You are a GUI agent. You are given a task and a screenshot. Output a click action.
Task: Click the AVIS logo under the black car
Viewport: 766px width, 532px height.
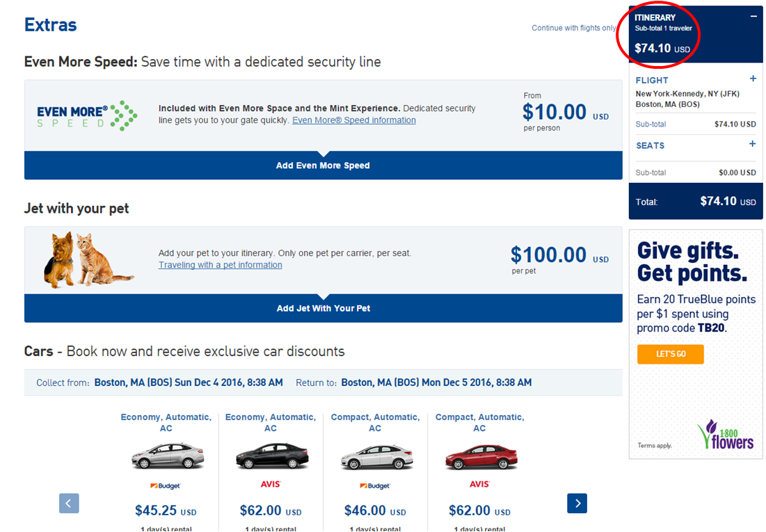[x=271, y=484]
